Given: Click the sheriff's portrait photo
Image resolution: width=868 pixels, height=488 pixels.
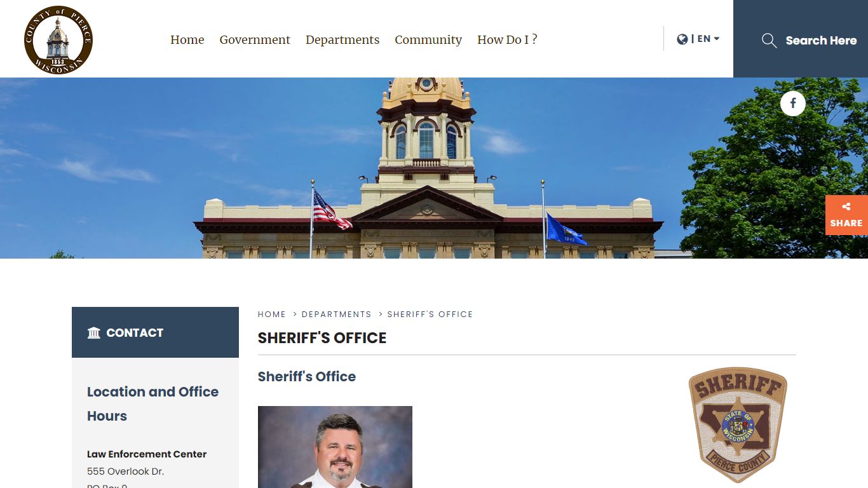Looking at the screenshot, I should pos(335,447).
